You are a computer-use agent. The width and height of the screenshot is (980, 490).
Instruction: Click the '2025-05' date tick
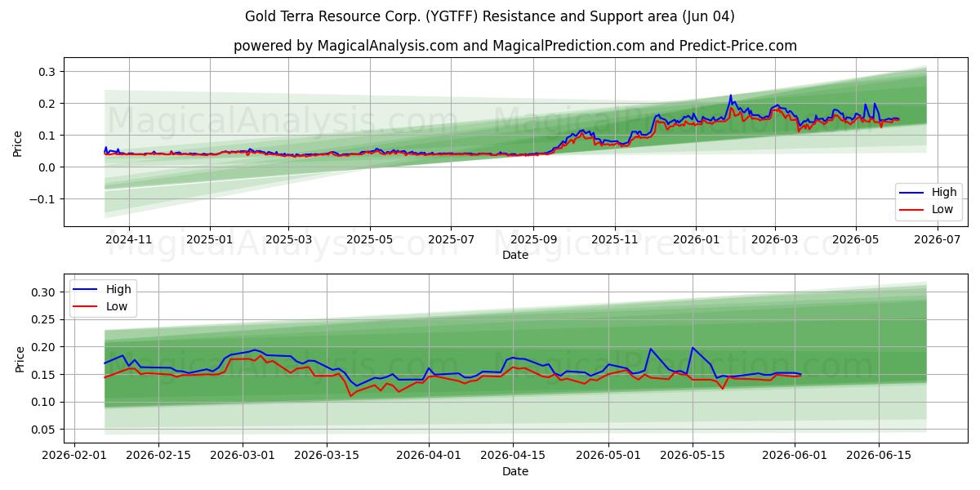tap(370, 239)
